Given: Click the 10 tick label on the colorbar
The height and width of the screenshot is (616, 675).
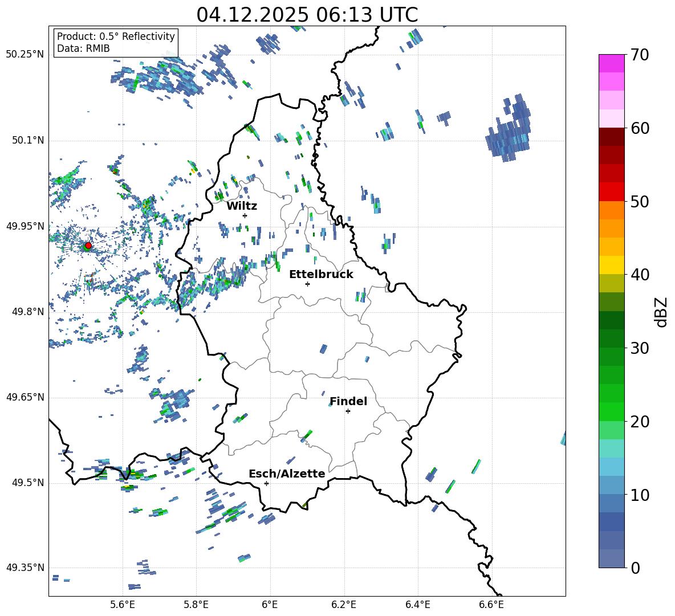Looking at the screenshot, I should (640, 495).
